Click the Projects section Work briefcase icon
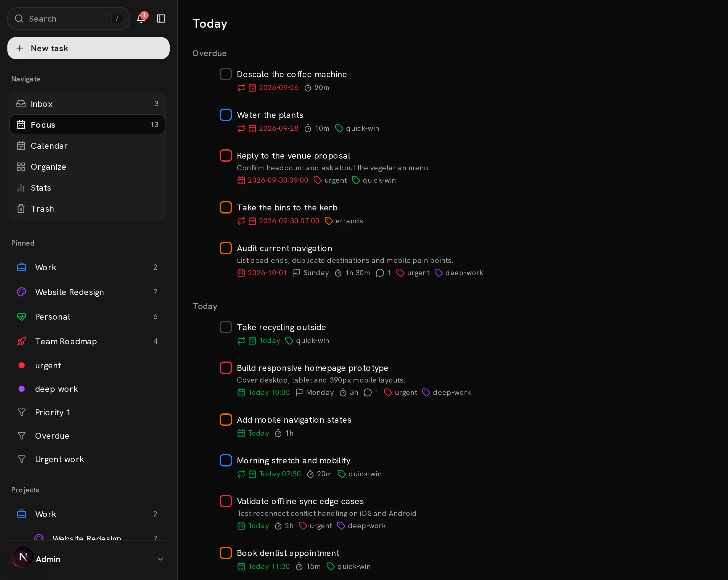The image size is (728, 580). (x=22, y=514)
